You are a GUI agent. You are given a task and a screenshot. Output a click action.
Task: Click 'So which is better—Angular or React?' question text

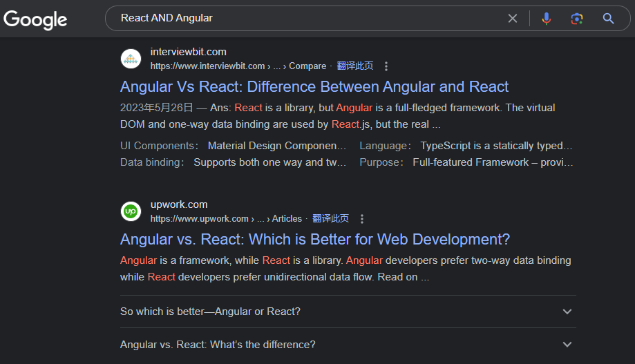210,312
